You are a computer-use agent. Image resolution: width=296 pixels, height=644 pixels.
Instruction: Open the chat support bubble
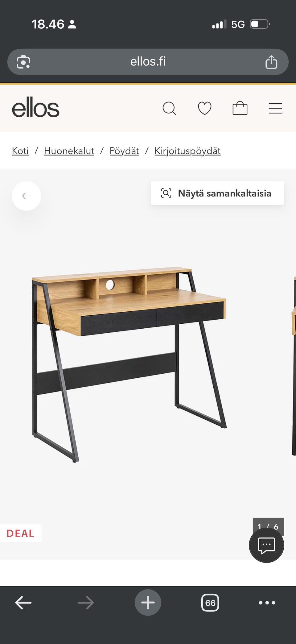point(266,545)
